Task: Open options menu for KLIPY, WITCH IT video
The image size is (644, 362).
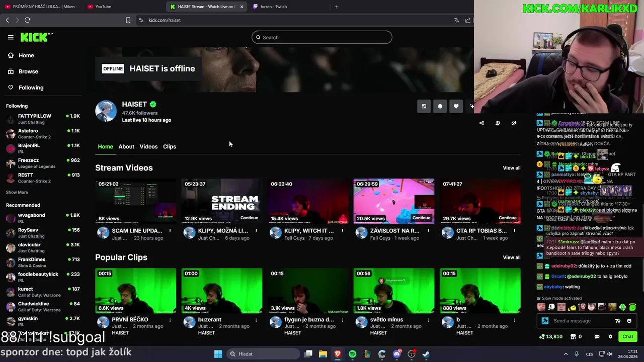Action: [x=342, y=231]
